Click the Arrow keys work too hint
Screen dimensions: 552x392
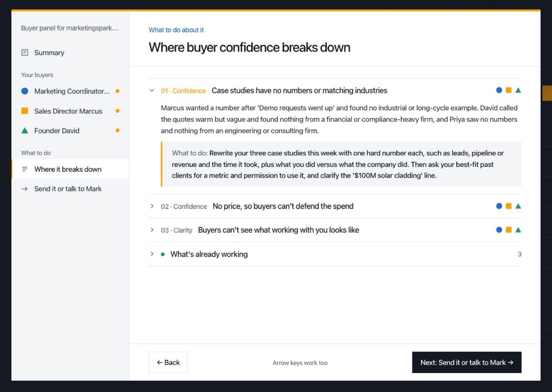300,363
